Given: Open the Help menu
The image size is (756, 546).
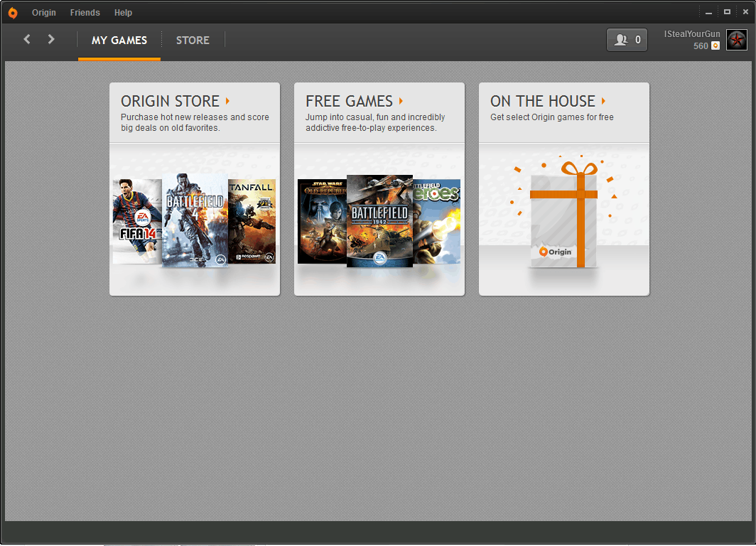Looking at the screenshot, I should [123, 13].
